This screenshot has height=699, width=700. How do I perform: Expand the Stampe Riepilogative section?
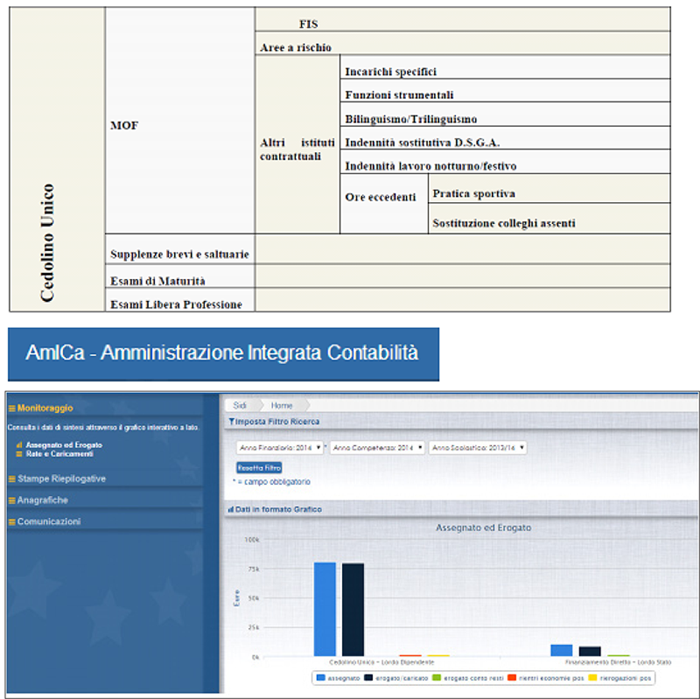[x=62, y=478]
